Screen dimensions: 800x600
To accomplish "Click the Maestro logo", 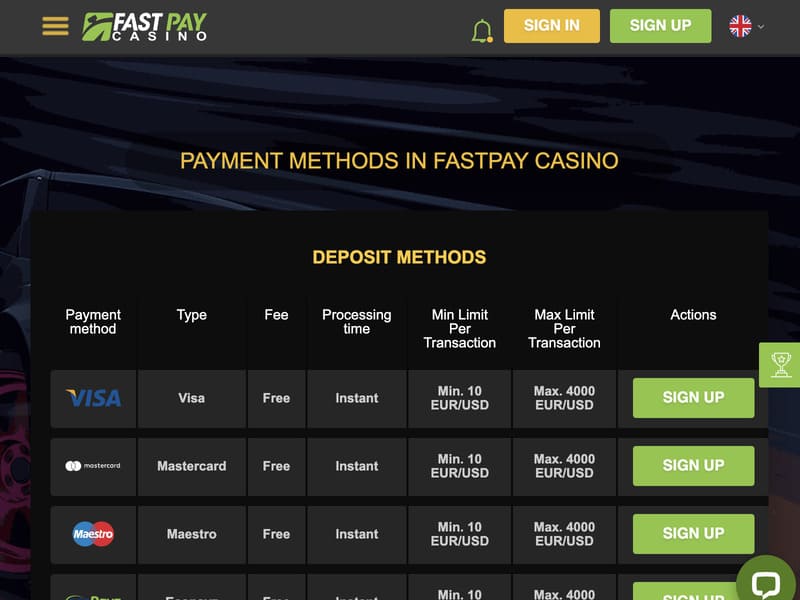I will [x=93, y=534].
